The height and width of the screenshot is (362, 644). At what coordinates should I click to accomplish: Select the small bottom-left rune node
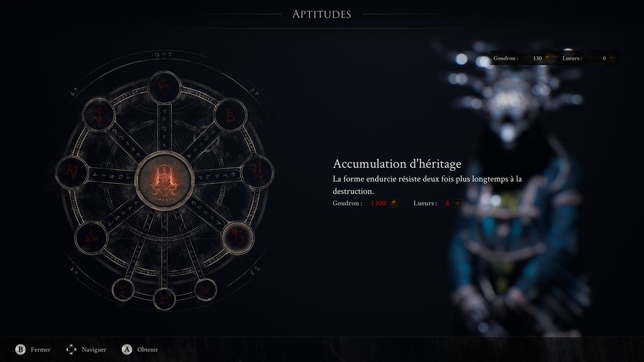[123, 289]
